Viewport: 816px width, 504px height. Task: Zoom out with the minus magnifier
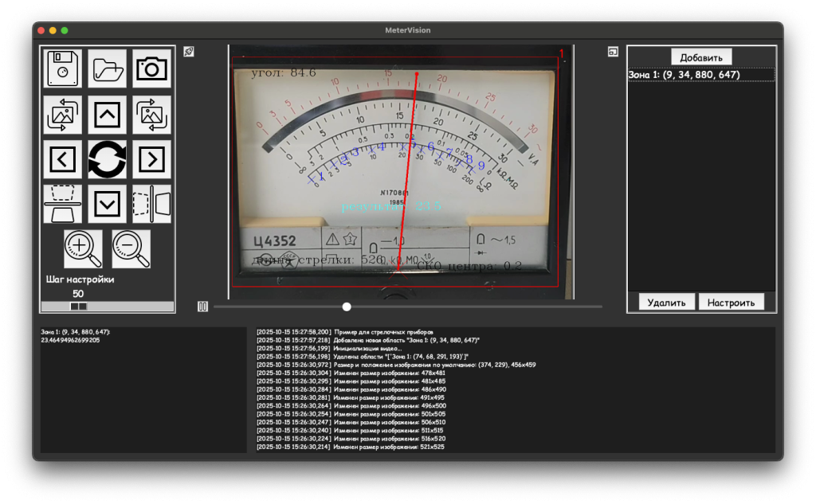coord(131,248)
